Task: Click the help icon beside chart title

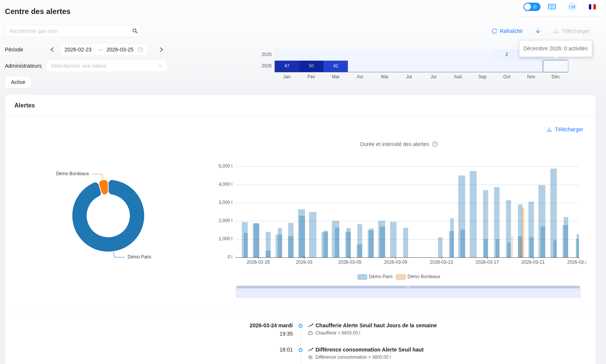Action: click(x=435, y=144)
